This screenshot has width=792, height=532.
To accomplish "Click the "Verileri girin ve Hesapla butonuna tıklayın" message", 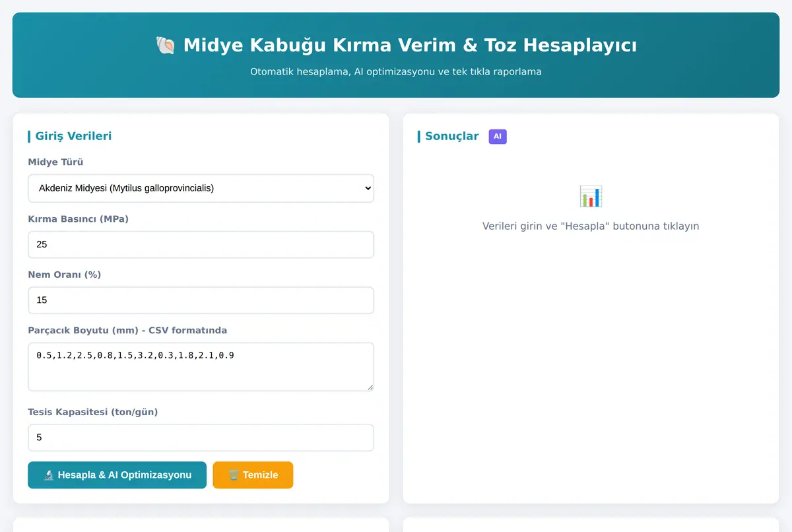I will (591, 226).
